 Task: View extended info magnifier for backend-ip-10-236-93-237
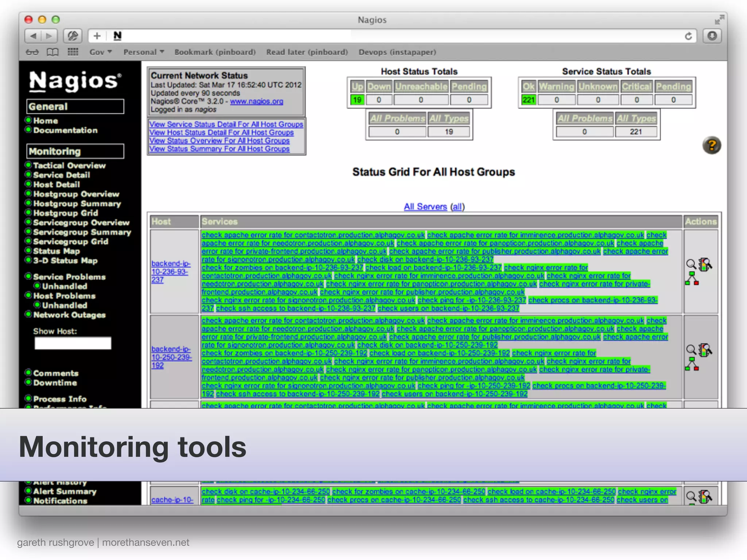point(690,264)
